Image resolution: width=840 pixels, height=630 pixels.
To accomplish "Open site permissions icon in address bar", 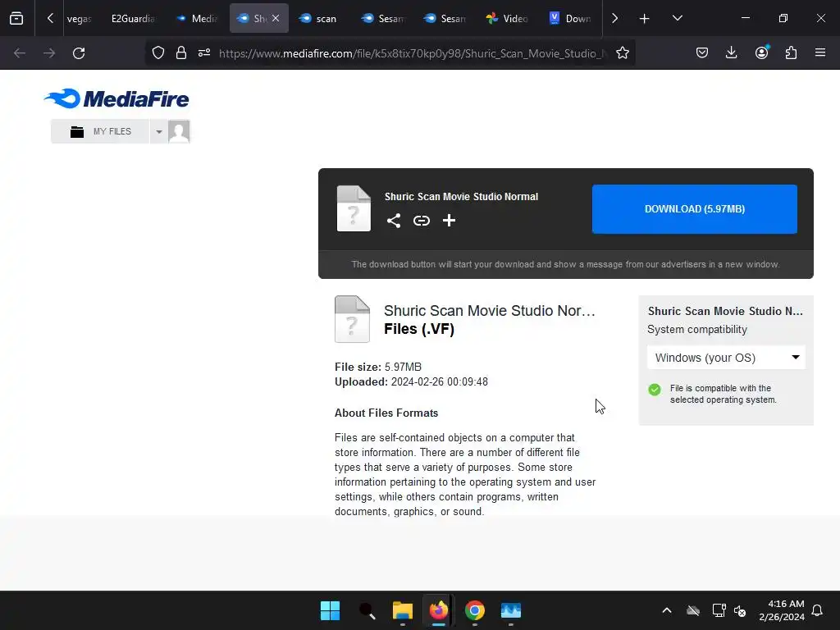I will coord(204,53).
